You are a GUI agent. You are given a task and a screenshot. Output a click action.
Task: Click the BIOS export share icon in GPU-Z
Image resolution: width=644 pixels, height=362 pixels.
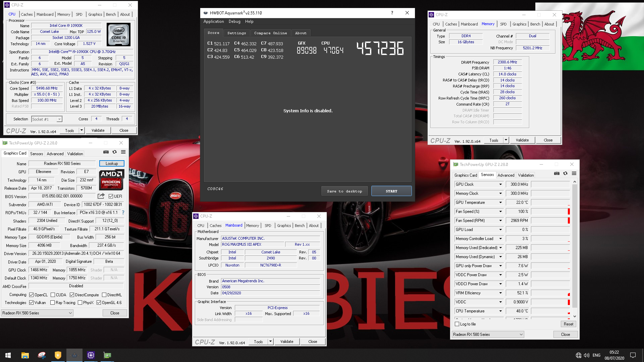(x=101, y=196)
